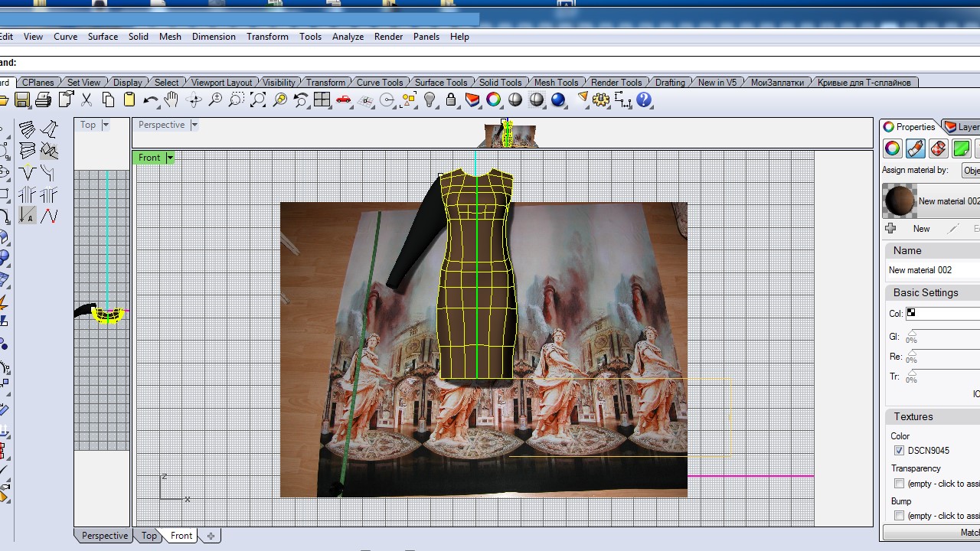
Task: Switch to Perspective viewport tab at bottom
Action: [x=105, y=536]
